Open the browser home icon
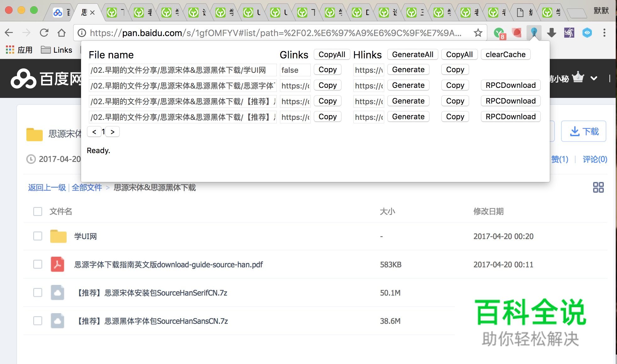 coord(62,33)
